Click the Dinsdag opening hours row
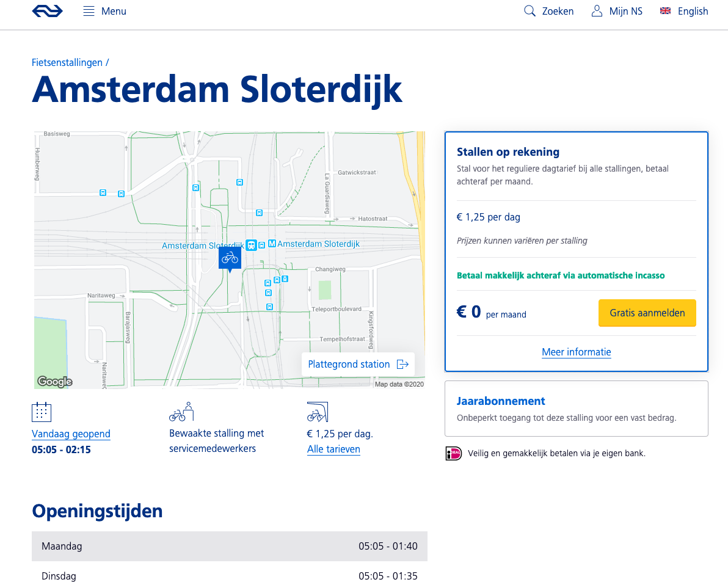 coord(230,575)
